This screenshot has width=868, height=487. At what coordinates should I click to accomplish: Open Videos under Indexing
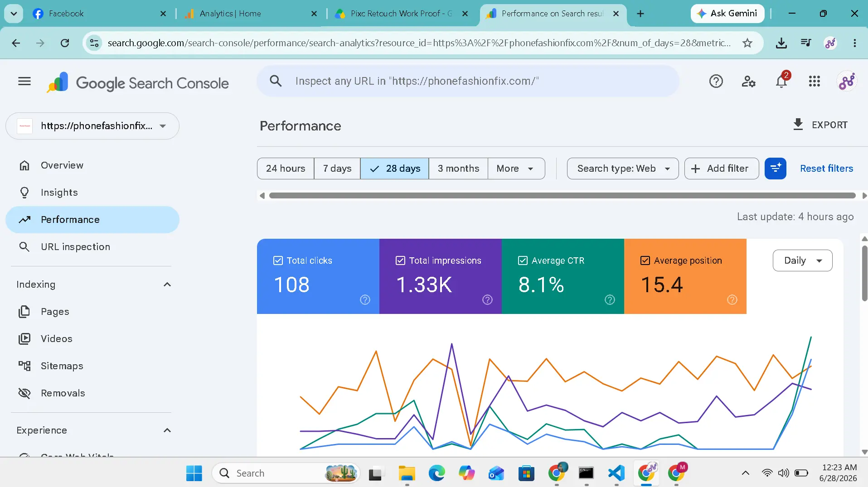coord(92,339)
